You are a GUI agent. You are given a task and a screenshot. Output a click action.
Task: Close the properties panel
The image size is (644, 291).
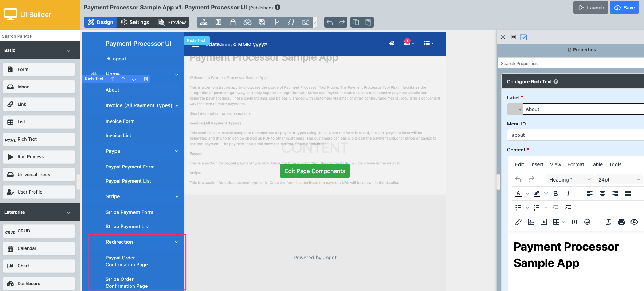pos(503,37)
